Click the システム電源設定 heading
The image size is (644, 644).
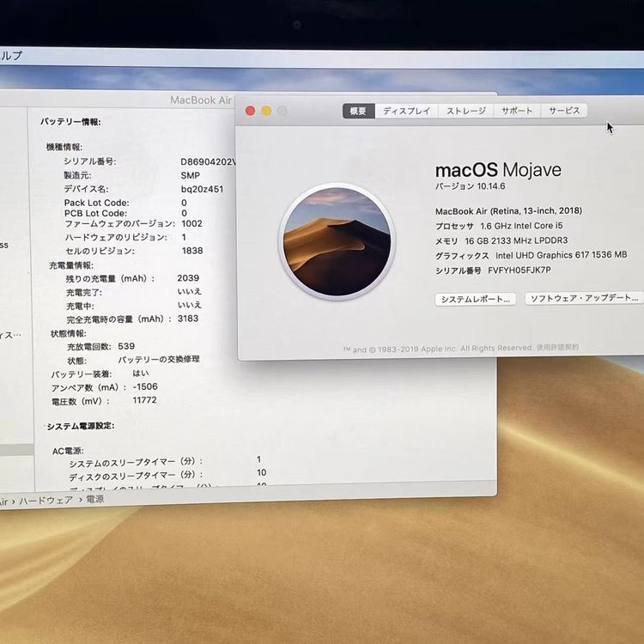(81, 426)
